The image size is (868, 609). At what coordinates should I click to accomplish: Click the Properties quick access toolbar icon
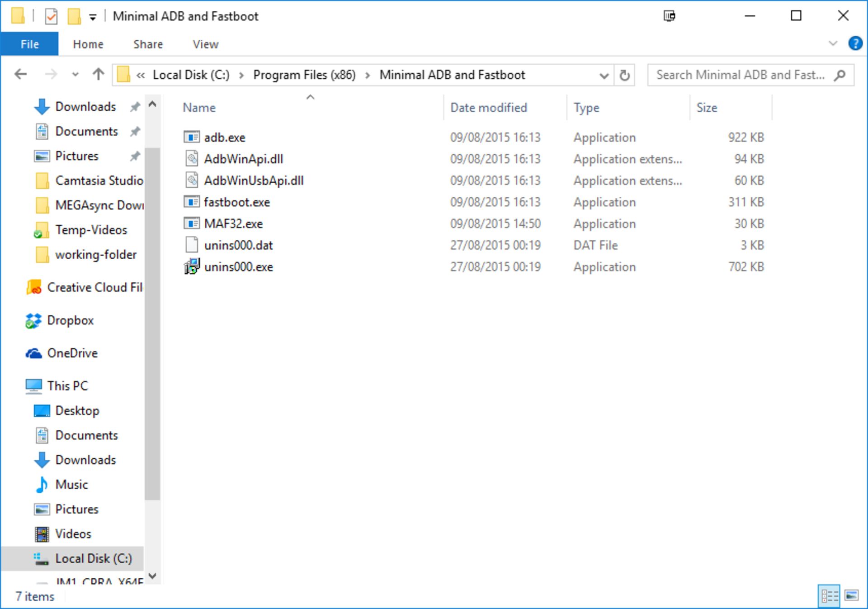[51, 17]
